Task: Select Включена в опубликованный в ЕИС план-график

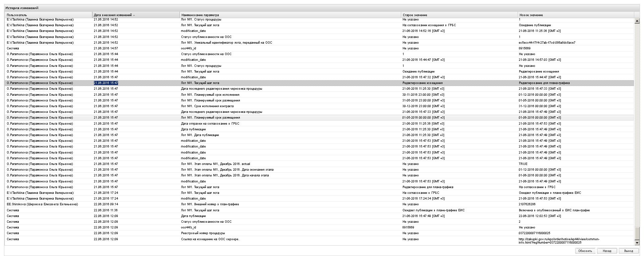Action: 554,210
